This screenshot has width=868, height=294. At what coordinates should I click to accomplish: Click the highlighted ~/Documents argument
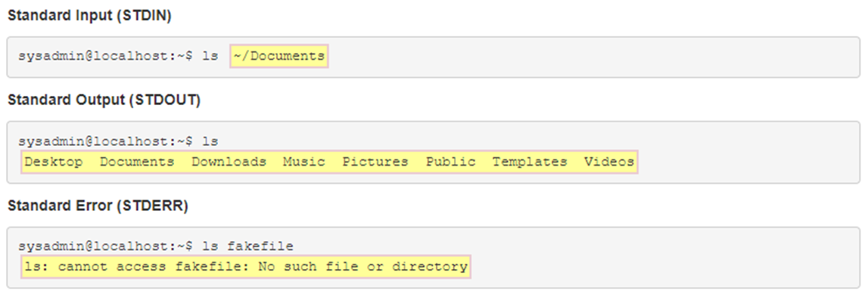tap(279, 57)
